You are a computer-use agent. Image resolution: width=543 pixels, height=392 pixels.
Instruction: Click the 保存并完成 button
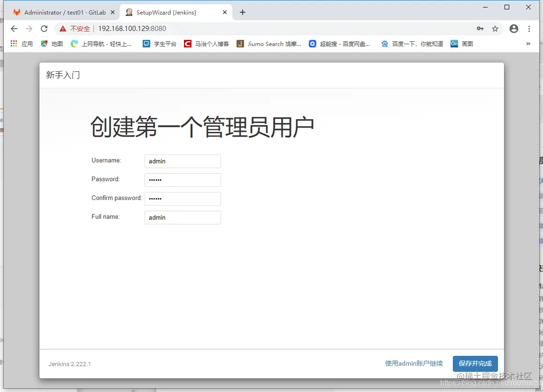point(475,363)
